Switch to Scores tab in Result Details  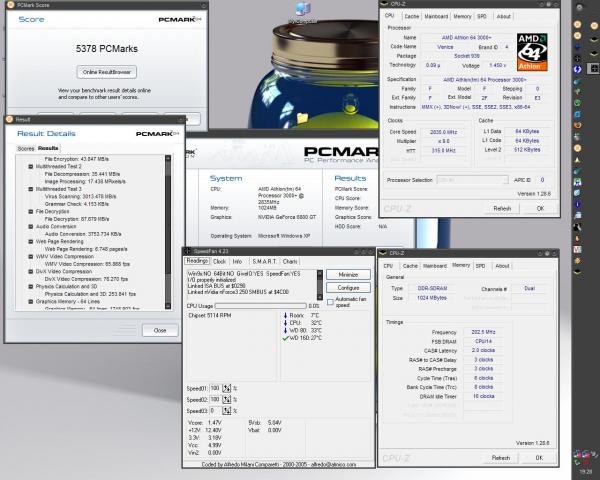[x=26, y=149]
